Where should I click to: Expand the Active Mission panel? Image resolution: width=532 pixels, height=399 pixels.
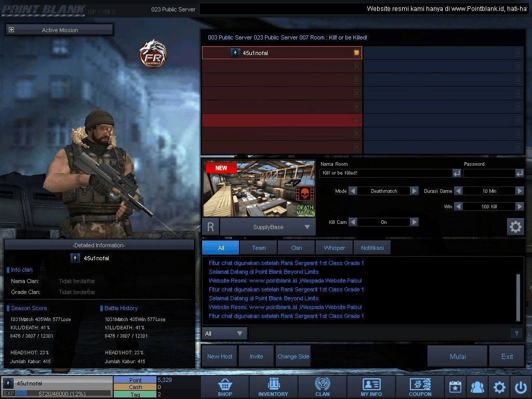coord(11,30)
